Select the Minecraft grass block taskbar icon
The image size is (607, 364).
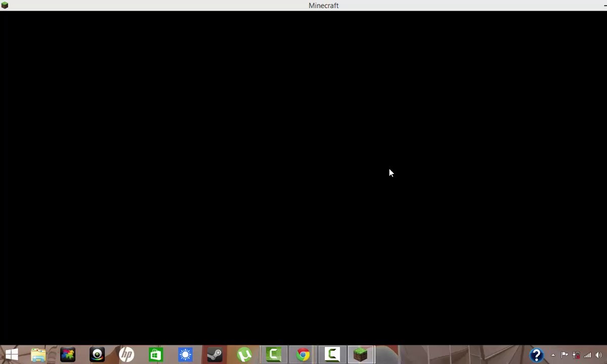(361, 355)
